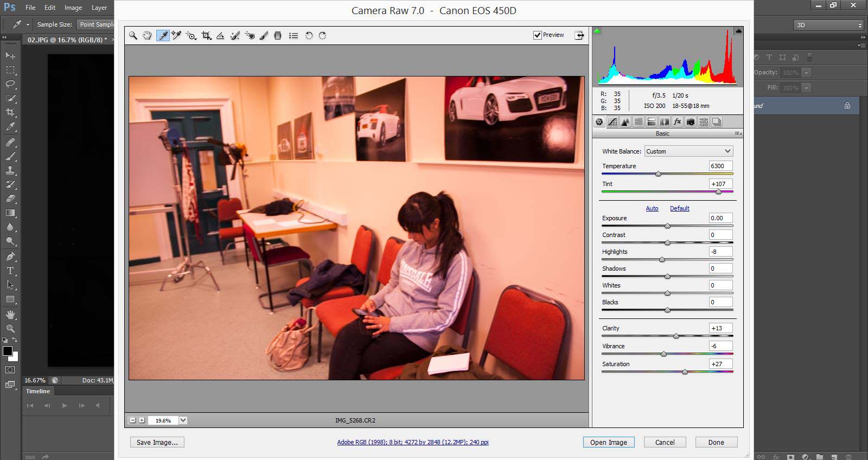Choose the Graduated Filter tool
The image size is (868, 460).
point(278,36)
